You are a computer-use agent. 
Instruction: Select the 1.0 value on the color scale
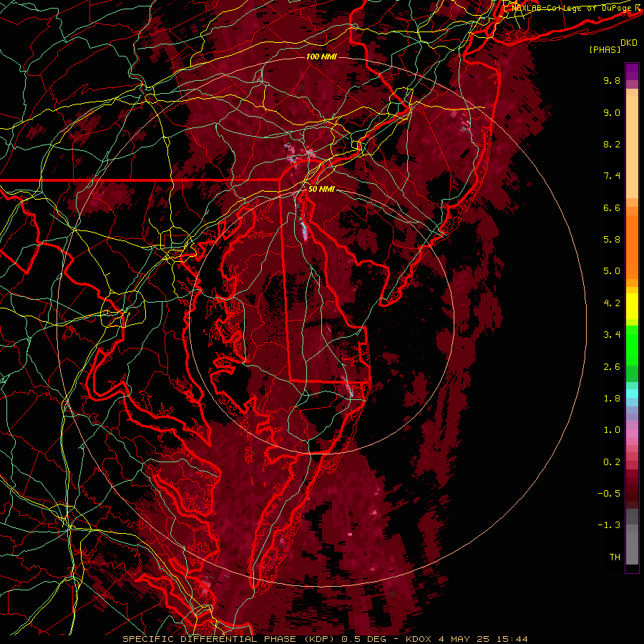[612, 430]
